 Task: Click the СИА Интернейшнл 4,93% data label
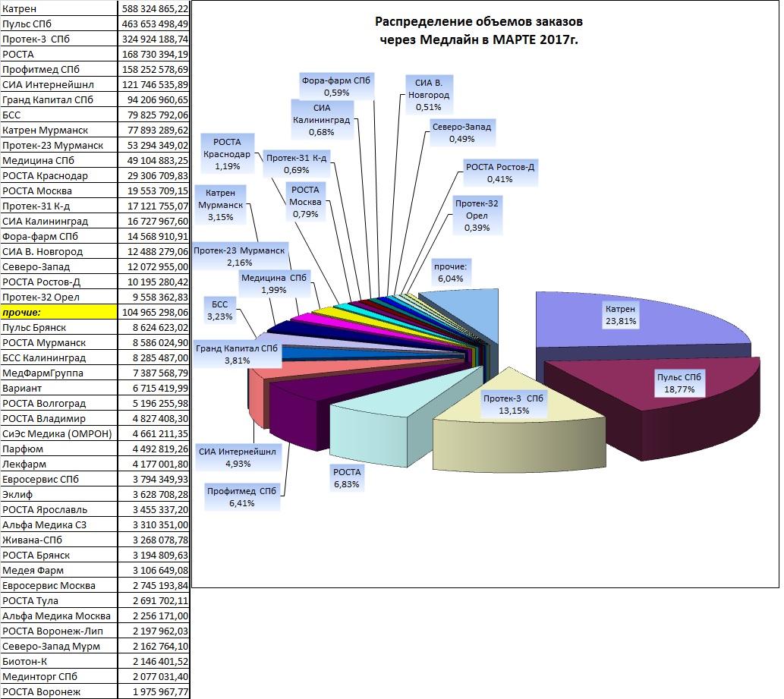click(x=238, y=458)
